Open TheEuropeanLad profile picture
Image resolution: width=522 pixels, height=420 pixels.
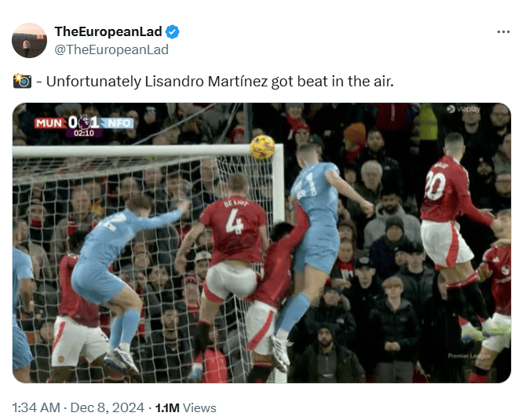click(29, 40)
